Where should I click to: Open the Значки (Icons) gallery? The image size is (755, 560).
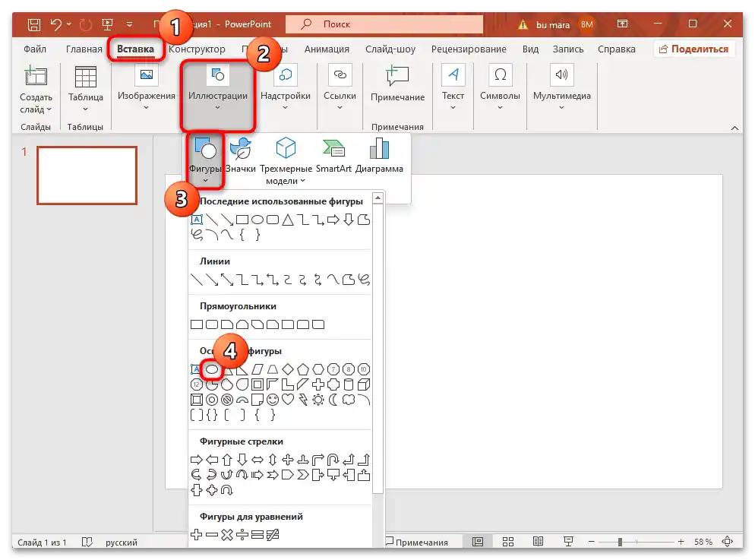point(241,156)
